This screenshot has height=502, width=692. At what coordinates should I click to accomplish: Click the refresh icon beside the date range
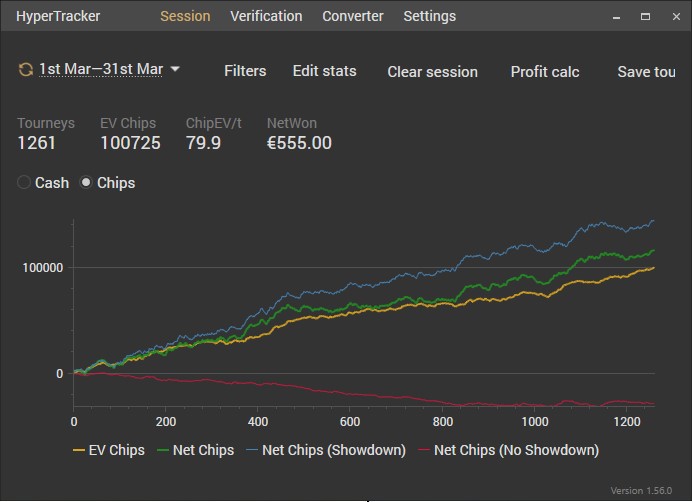tap(25, 70)
